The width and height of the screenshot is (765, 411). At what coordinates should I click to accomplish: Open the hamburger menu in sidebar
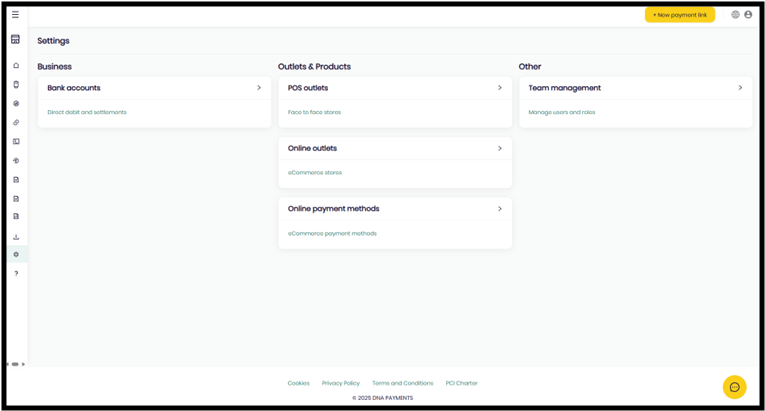point(15,15)
